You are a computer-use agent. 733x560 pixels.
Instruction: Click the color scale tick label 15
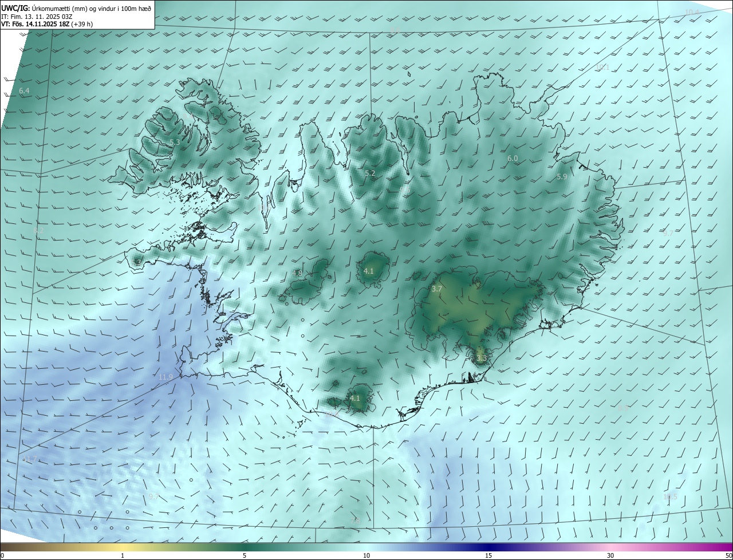pos(488,555)
